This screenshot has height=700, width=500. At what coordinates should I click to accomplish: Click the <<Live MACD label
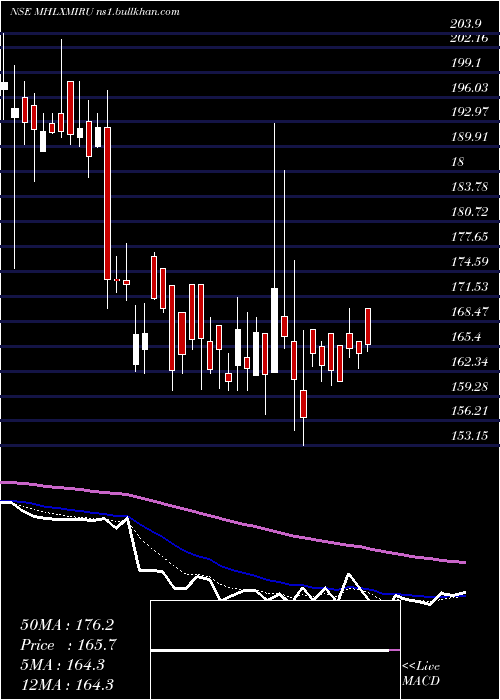[x=421, y=674]
